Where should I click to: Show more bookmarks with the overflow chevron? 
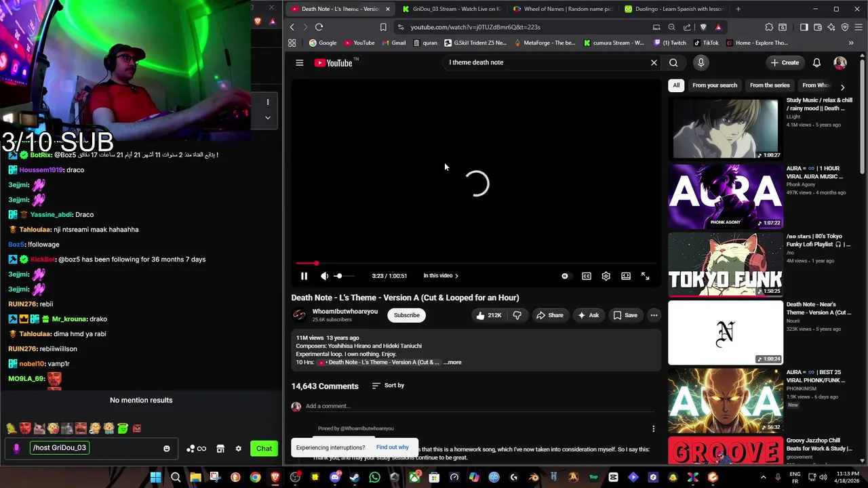click(x=851, y=43)
